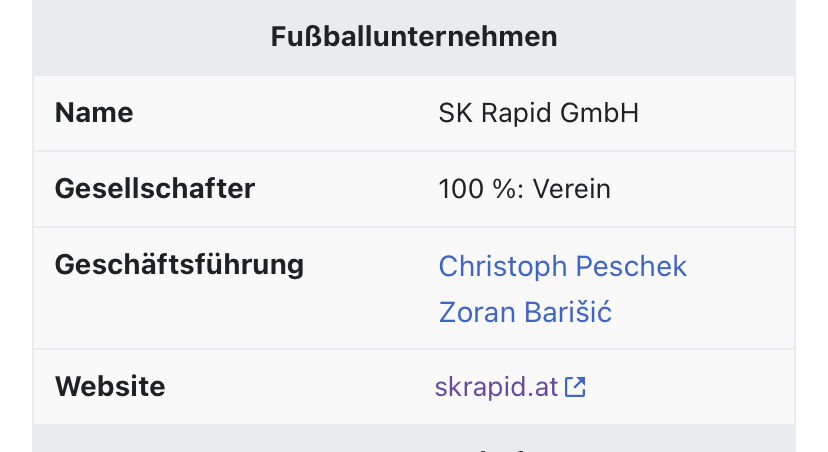This screenshot has height=452, width=828.
Task: Select the Website row label
Action: pos(110,387)
